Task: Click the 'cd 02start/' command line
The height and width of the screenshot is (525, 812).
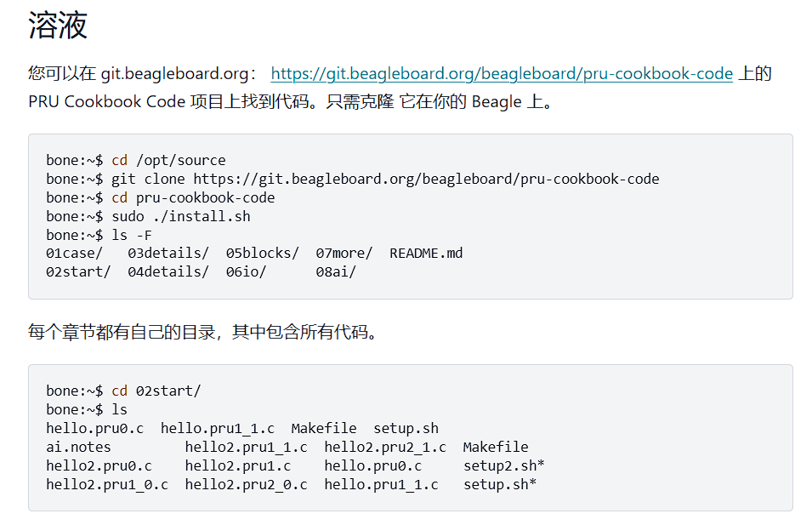Action: point(123,391)
